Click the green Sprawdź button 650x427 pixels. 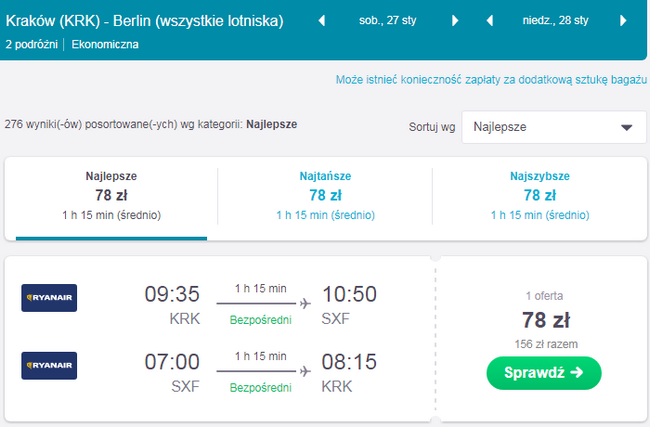click(x=543, y=373)
